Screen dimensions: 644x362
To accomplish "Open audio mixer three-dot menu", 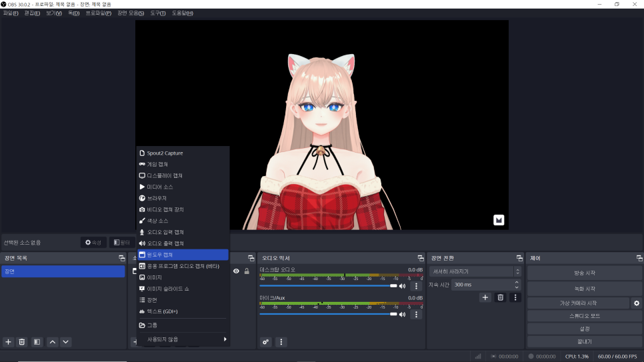I will point(281,342).
